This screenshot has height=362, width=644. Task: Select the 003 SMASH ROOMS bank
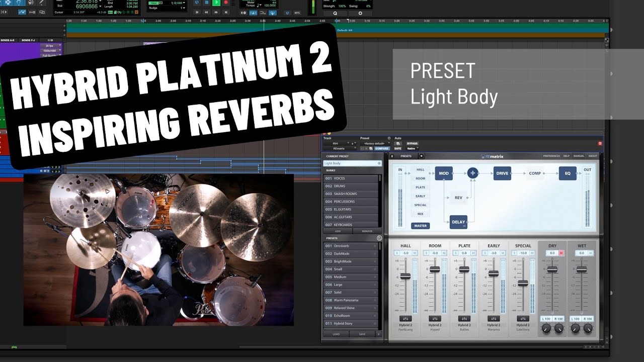pyautogui.click(x=351, y=194)
